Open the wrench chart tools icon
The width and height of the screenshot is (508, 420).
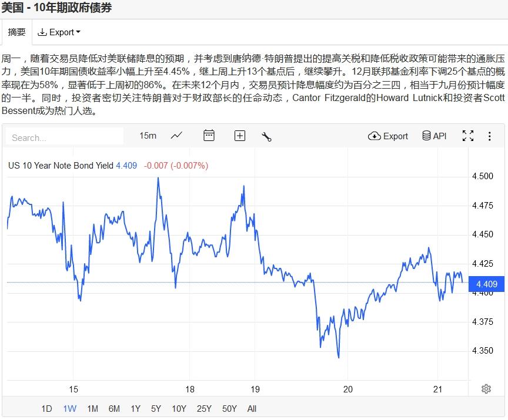point(266,136)
